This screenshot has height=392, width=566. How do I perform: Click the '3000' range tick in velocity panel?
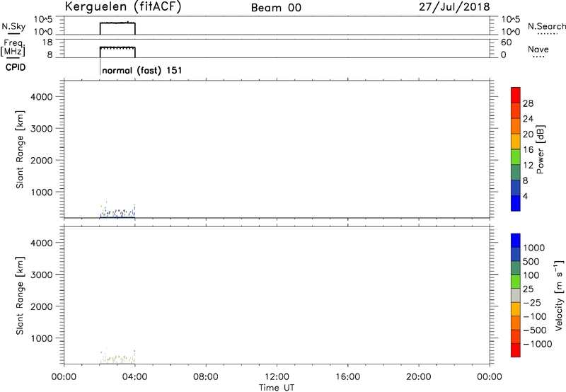click(42, 275)
